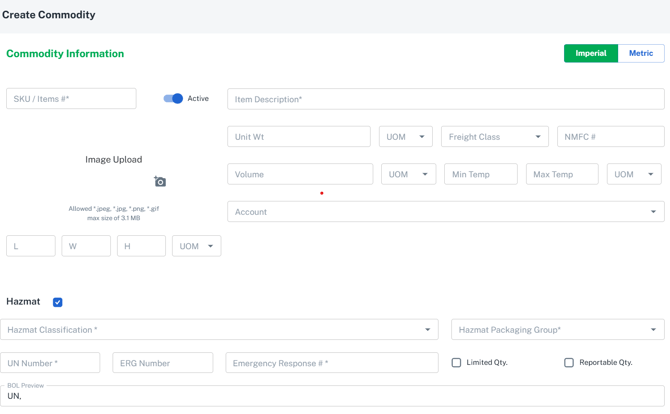Click the Min Temp input
Screen dimensions: 670x414
[481, 175]
